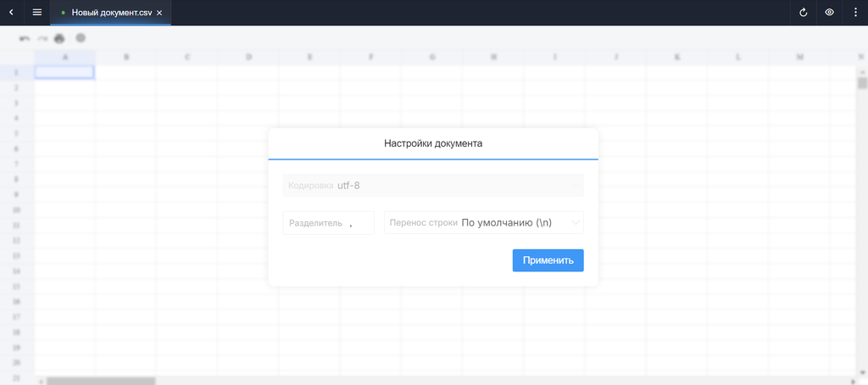Image resolution: width=868 pixels, height=385 pixels.
Task: Click the Применить button
Action: 548,260
